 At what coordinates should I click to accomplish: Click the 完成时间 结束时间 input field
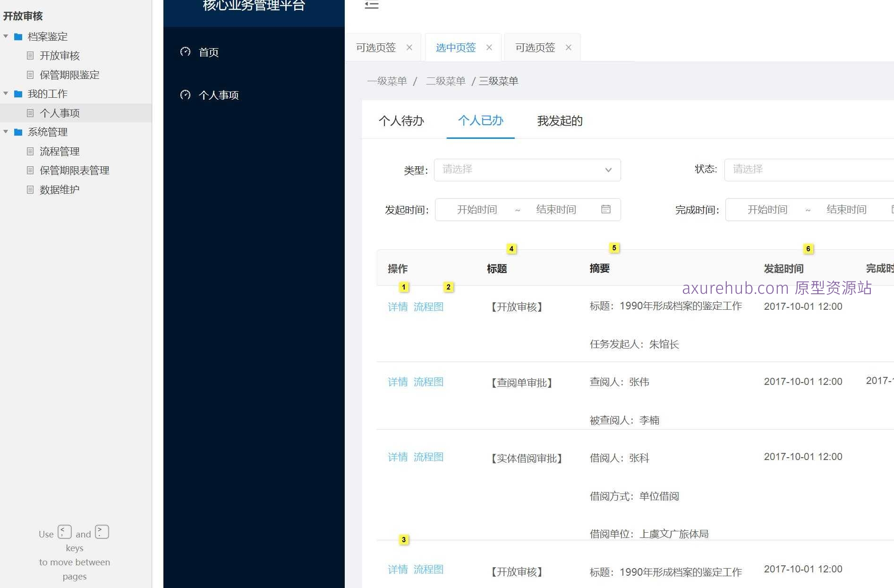[x=847, y=209]
